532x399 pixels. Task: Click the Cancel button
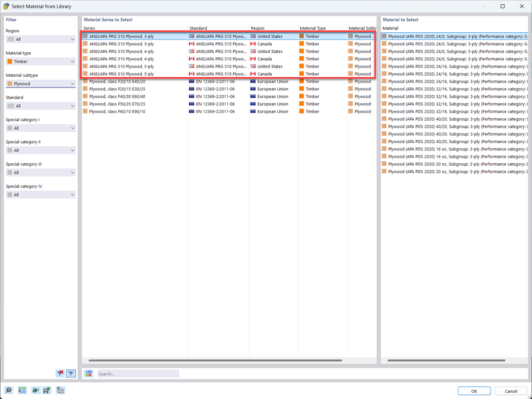(511, 391)
